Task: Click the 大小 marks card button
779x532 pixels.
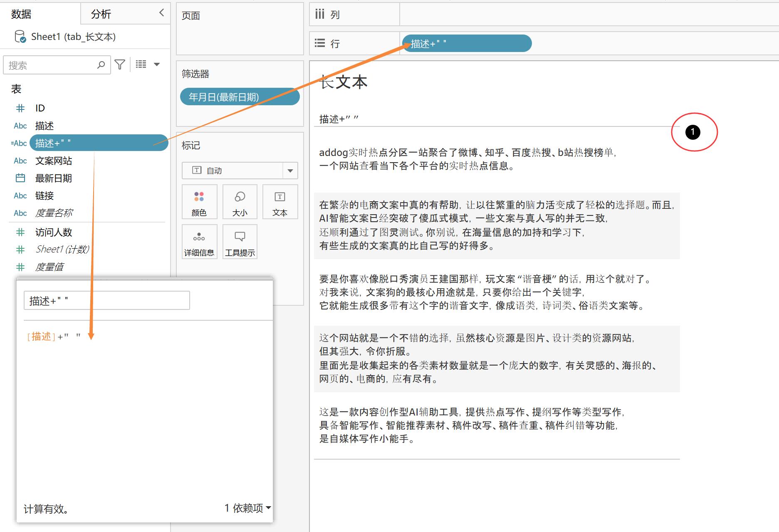Action: (240, 202)
